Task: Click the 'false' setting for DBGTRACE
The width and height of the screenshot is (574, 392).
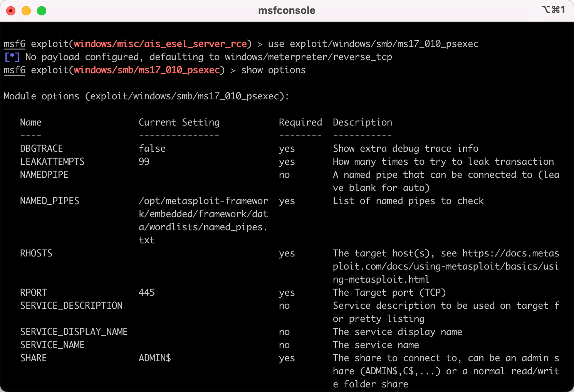Action: pos(152,149)
